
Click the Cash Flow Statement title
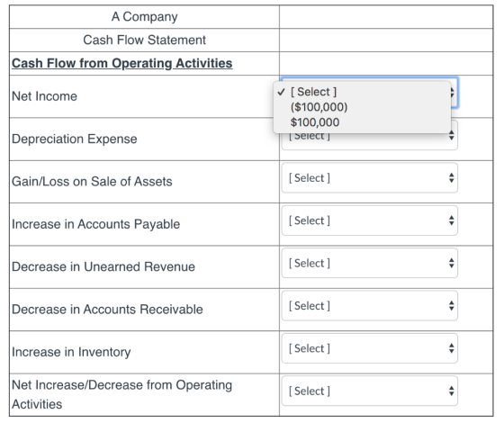pyautogui.click(x=144, y=40)
